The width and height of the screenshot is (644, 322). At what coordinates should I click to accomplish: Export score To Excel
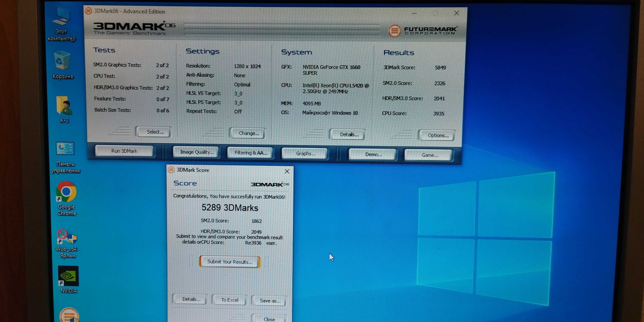click(229, 300)
